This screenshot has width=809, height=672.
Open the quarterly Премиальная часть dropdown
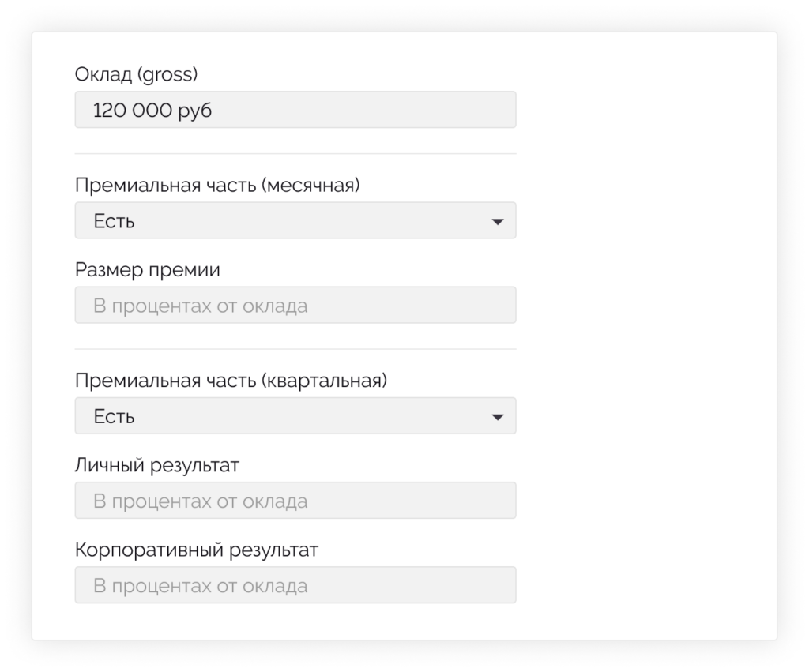pos(295,416)
